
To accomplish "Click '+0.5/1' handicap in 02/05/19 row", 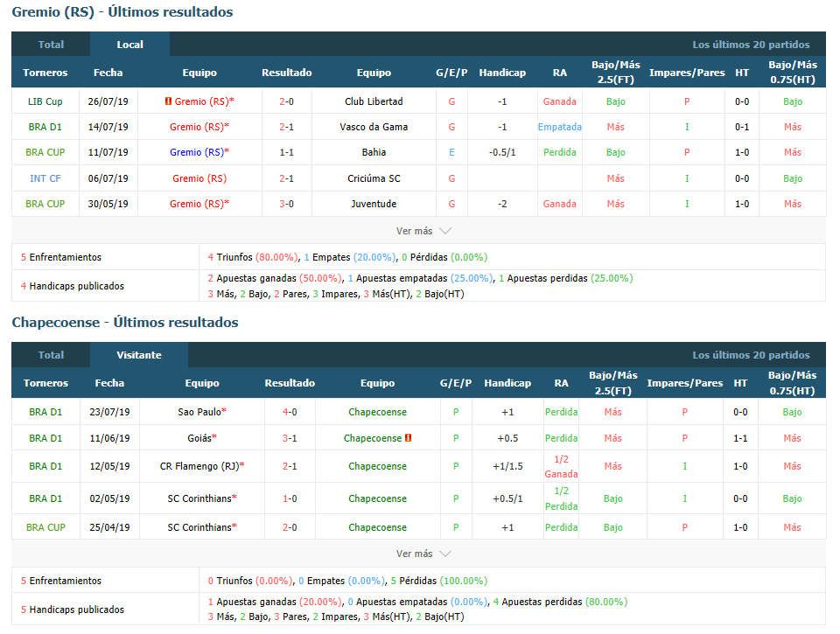I will point(507,498).
